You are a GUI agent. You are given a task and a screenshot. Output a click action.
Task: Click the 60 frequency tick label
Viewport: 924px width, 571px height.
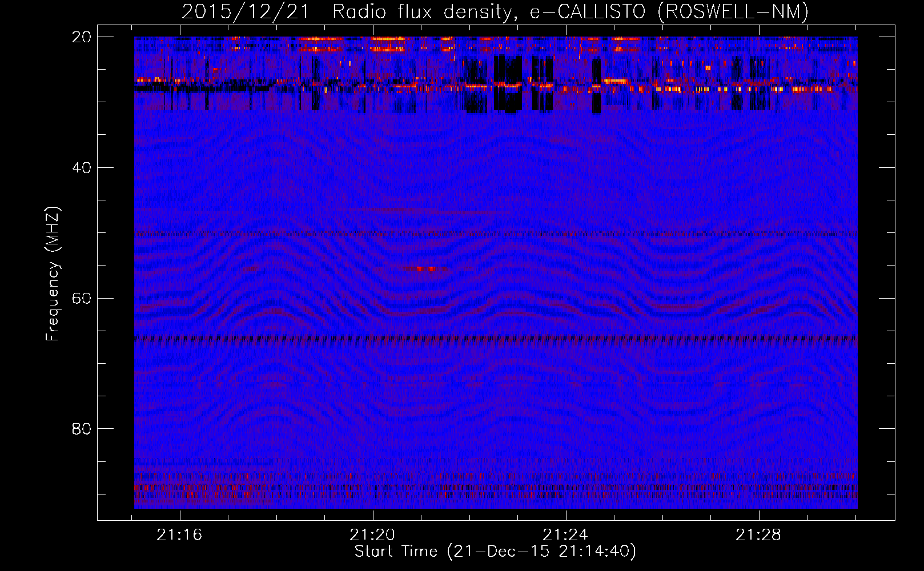82,298
